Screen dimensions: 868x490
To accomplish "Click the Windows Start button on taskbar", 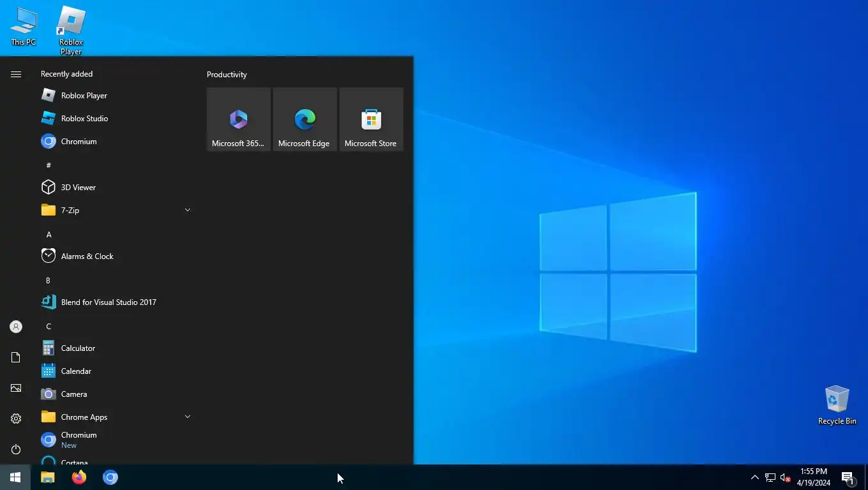I will coord(15,477).
